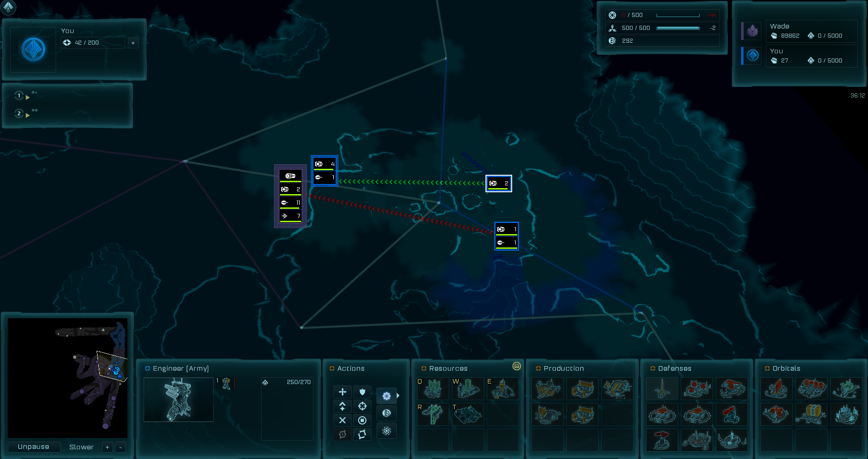Click the patrol loop command icon

(x=362, y=435)
